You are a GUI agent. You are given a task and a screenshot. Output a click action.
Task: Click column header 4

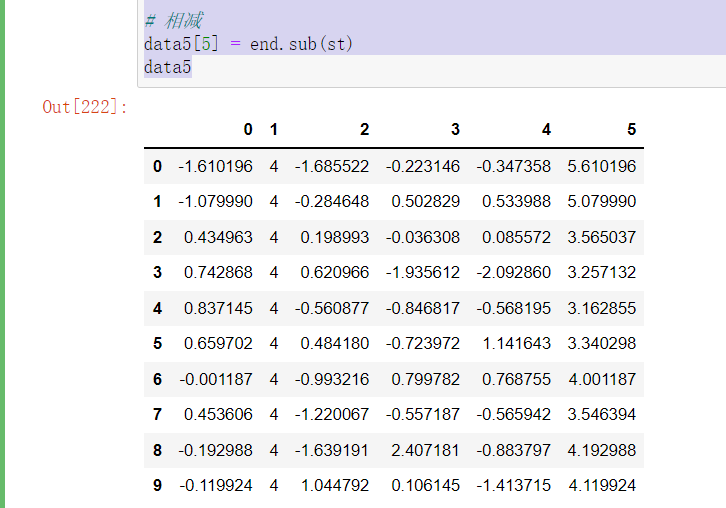[x=546, y=129]
